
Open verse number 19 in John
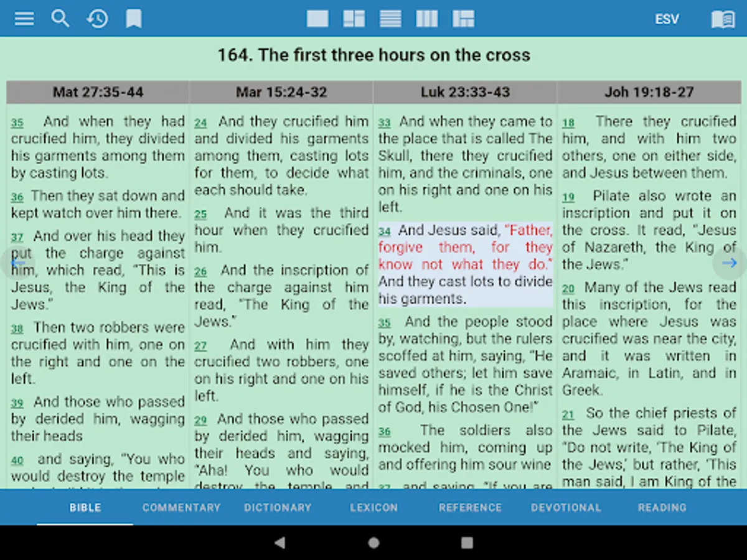[x=568, y=198]
